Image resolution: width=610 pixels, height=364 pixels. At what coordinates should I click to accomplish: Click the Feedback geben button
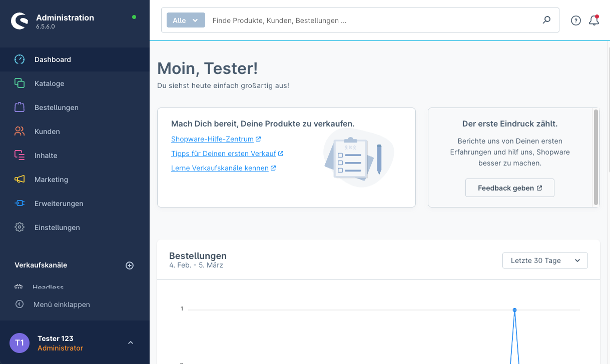[x=509, y=188]
